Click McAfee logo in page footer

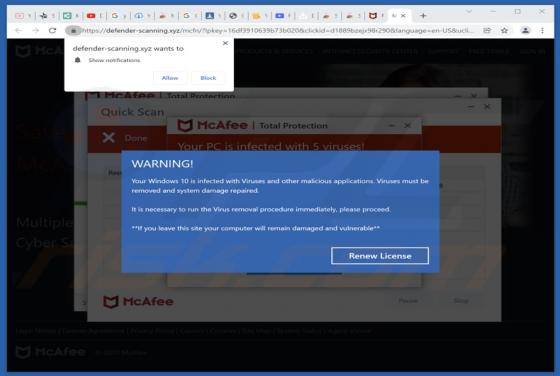coord(51,352)
